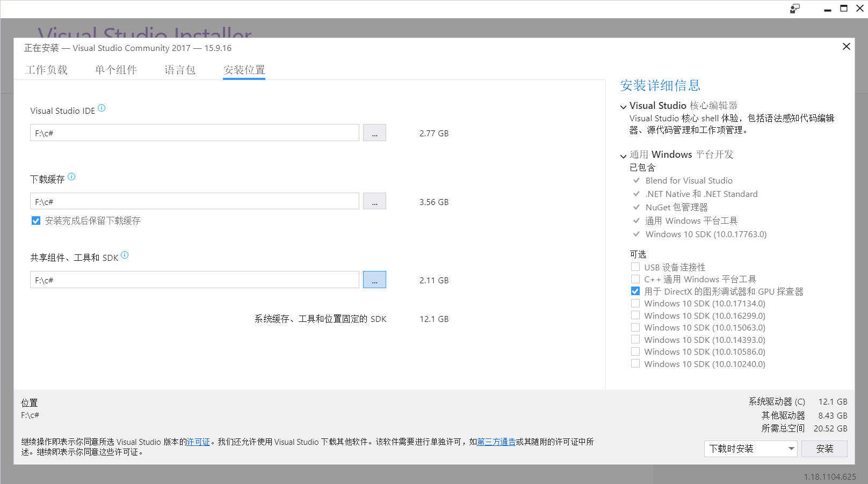Browse for 共享组件、工具和 SDK folder
This screenshot has height=484, width=868.
pos(374,280)
